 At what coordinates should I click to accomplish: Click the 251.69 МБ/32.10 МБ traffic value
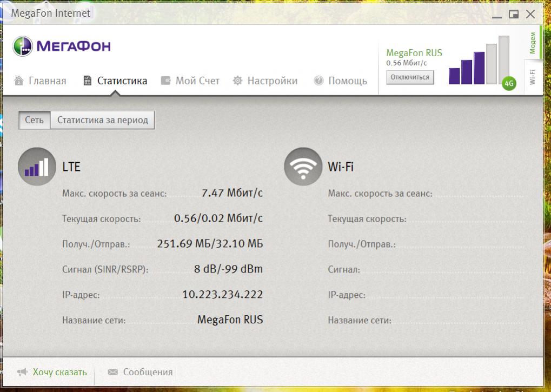(210, 243)
